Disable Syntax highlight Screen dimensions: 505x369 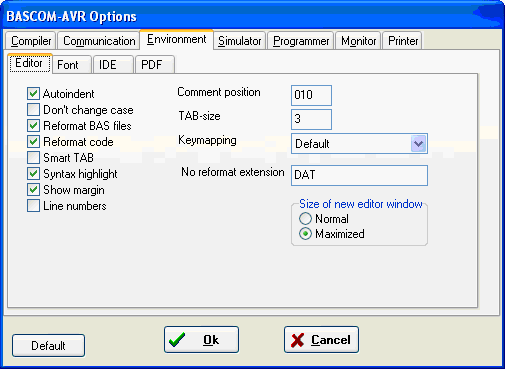[33, 174]
